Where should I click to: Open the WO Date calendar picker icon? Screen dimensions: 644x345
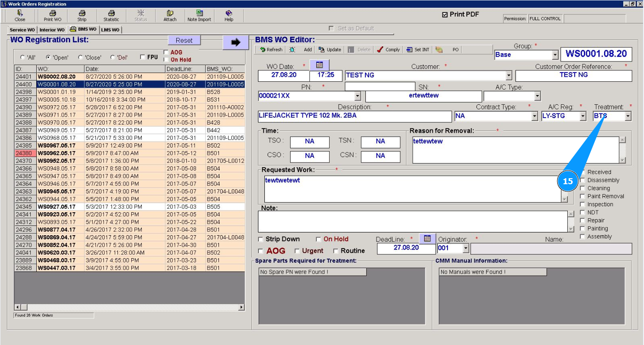(319, 64)
